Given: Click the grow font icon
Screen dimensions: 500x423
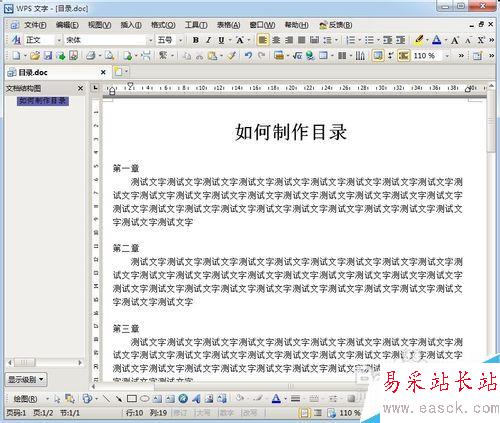Looking at the screenshot, I should tap(455, 40).
